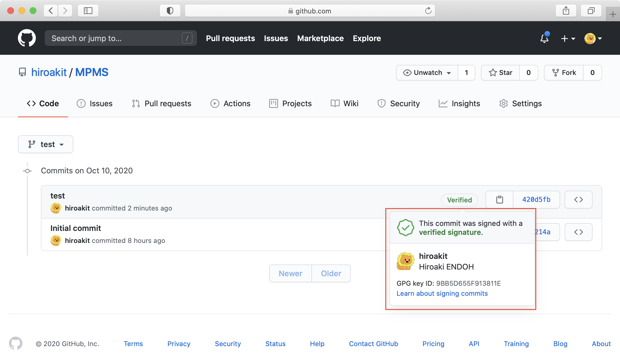Toggle the Verified signature badge
This screenshot has width=620, height=364.
(459, 200)
